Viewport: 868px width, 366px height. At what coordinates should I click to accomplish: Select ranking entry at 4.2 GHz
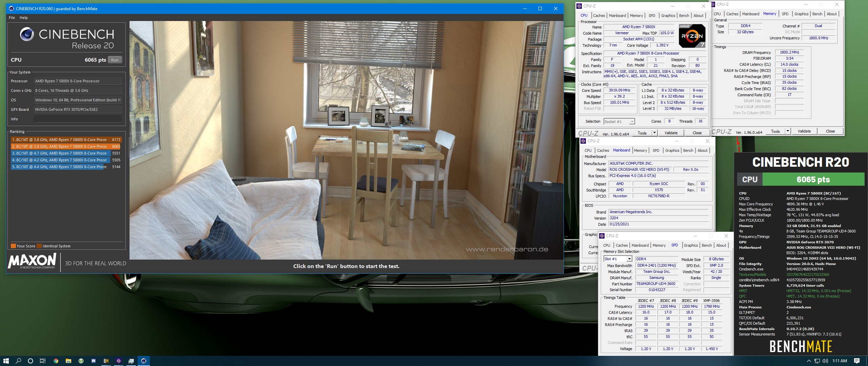pos(66,160)
